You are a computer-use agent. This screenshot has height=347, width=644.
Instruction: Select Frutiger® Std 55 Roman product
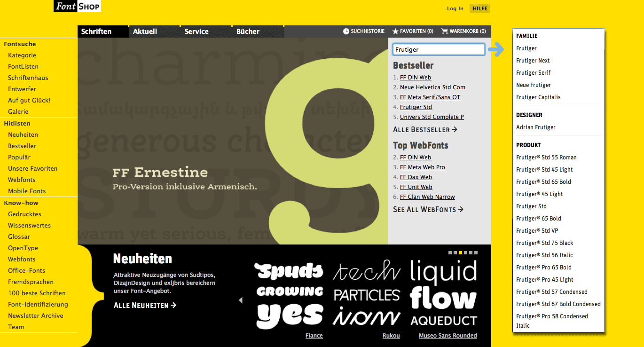[x=546, y=158]
